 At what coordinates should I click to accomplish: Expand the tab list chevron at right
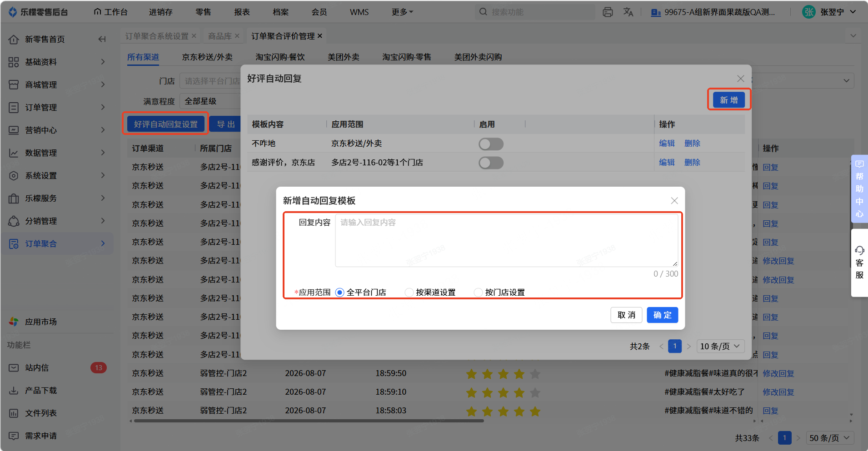click(x=853, y=35)
